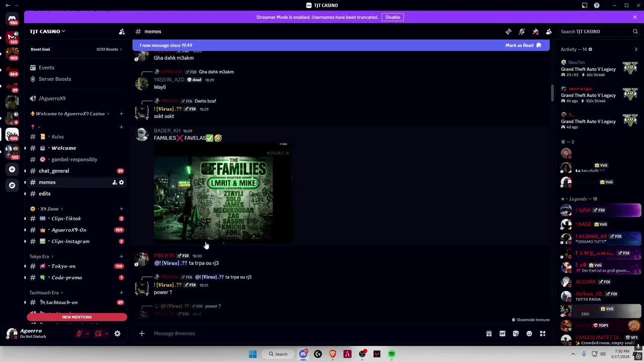
Task: Open the edits channel
Action: tap(76, 194)
